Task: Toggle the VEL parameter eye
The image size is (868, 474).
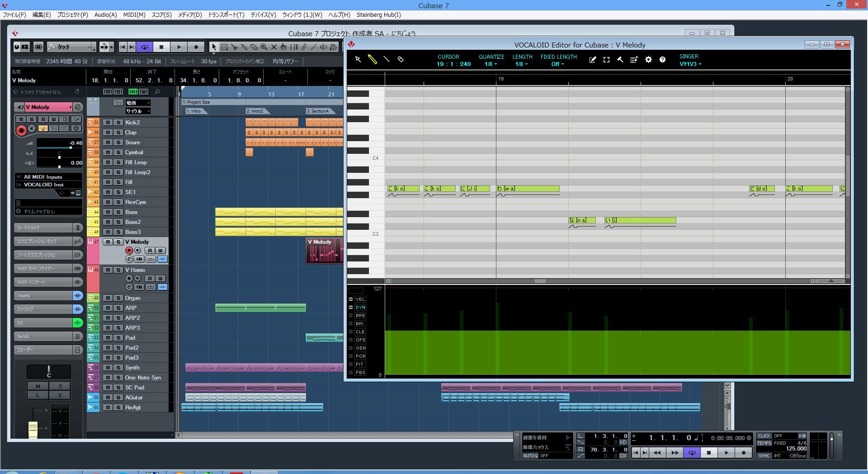Action: point(351,299)
